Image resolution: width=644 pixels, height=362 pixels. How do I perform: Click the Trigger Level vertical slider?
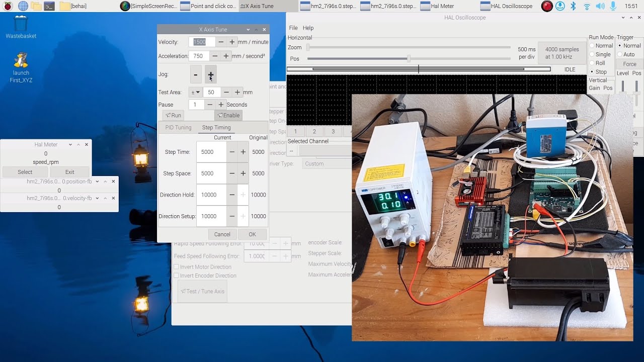pyautogui.click(x=623, y=86)
